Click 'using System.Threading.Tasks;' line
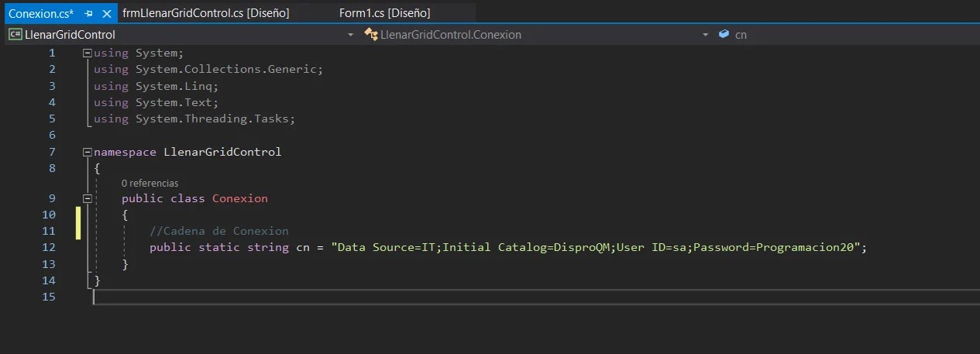This screenshot has height=354, width=980. click(194, 119)
